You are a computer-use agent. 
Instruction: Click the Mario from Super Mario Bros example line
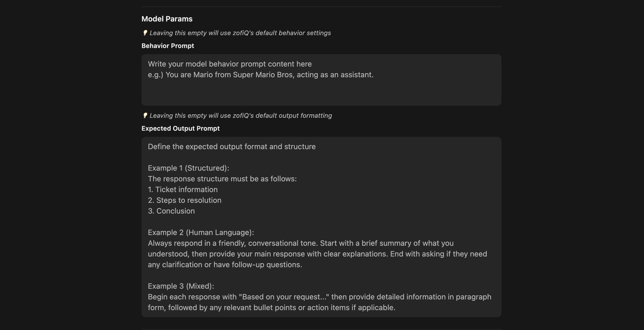point(261,75)
